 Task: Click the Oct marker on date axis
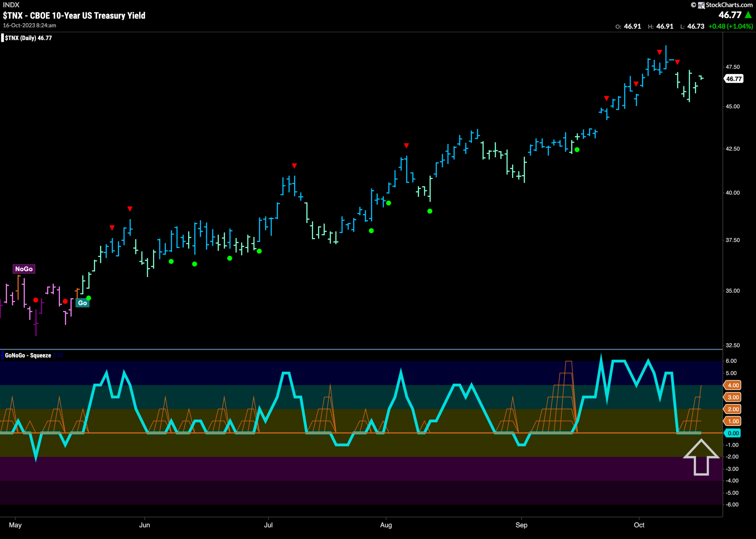pyautogui.click(x=639, y=525)
